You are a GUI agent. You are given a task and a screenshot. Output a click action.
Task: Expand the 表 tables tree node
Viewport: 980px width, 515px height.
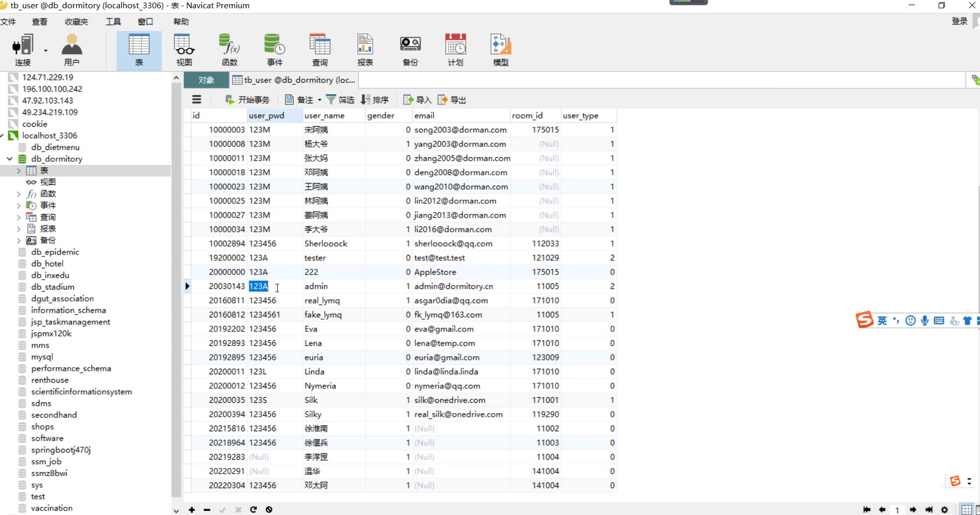pos(19,171)
